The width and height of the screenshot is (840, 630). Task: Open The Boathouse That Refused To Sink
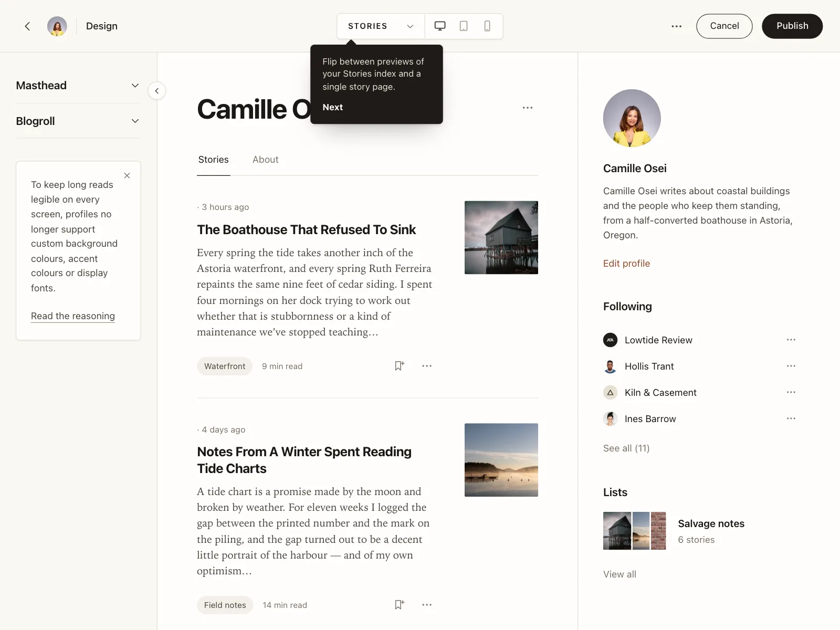pos(306,230)
